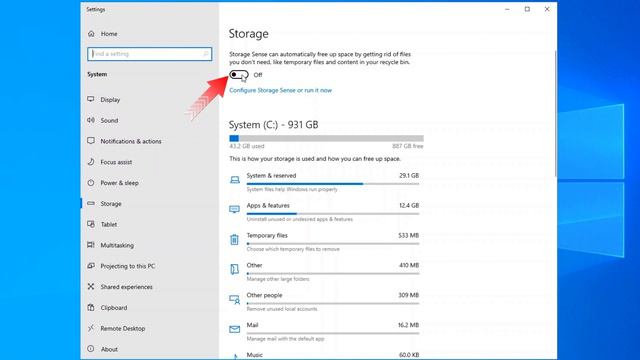Open Temporary files storage details
Viewport: 640px width, 360px height.
tap(324, 242)
